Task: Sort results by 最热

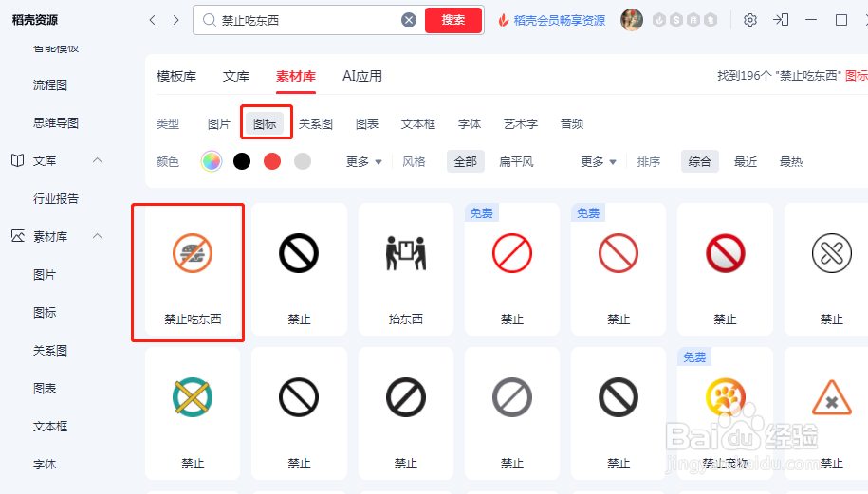Action: click(791, 161)
